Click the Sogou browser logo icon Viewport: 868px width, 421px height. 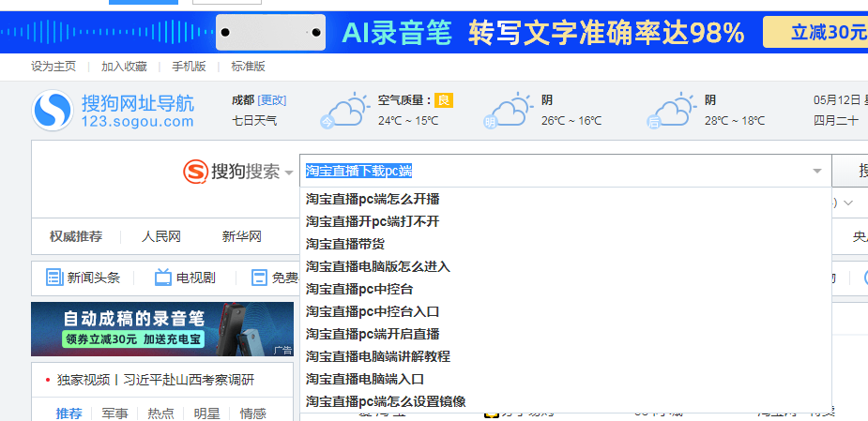coord(53,111)
